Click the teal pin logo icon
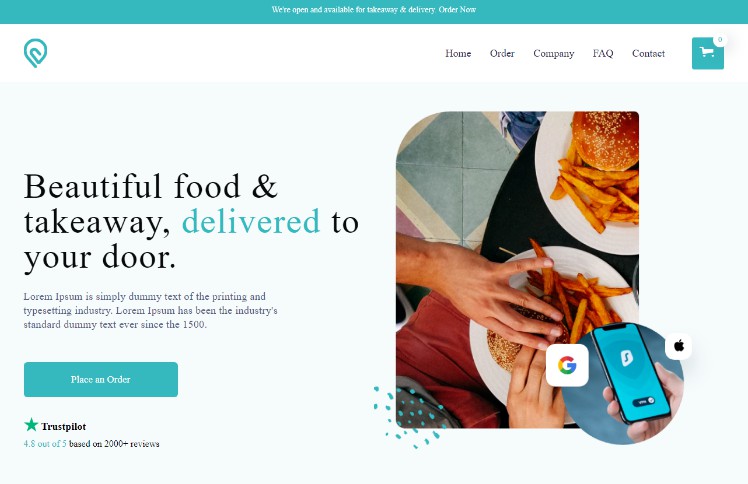The height and width of the screenshot is (484, 748). click(x=35, y=53)
